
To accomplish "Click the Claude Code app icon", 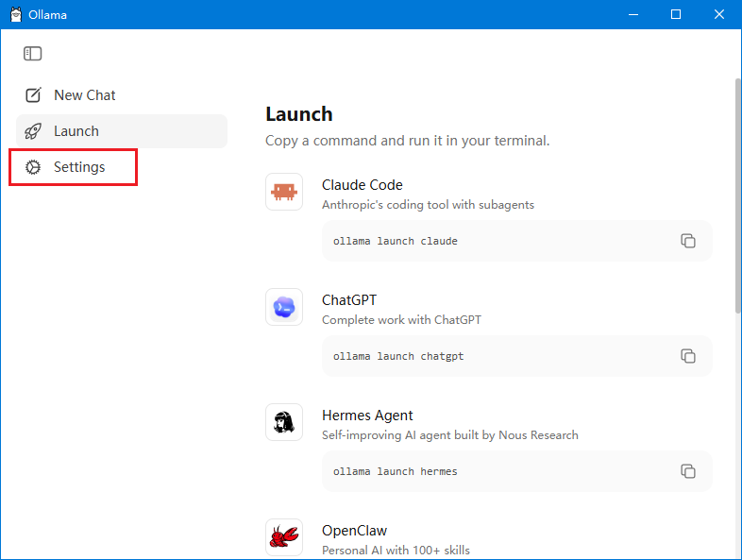I will tap(284, 192).
